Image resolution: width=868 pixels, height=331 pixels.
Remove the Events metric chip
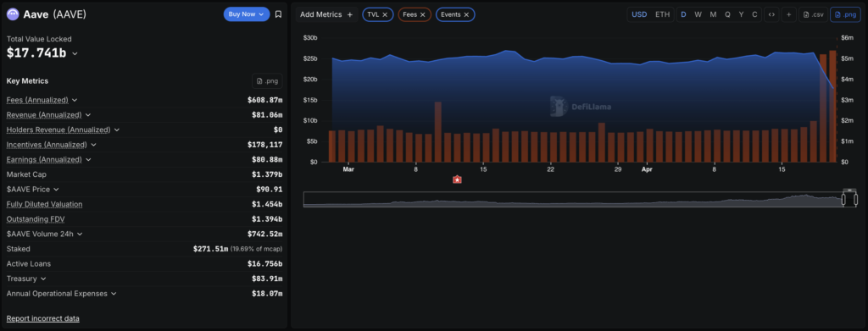[466, 15]
